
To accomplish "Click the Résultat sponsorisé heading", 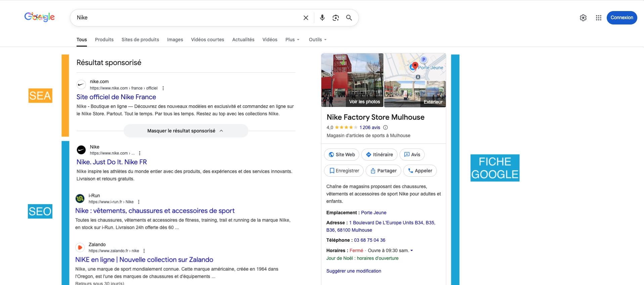I will pos(109,62).
